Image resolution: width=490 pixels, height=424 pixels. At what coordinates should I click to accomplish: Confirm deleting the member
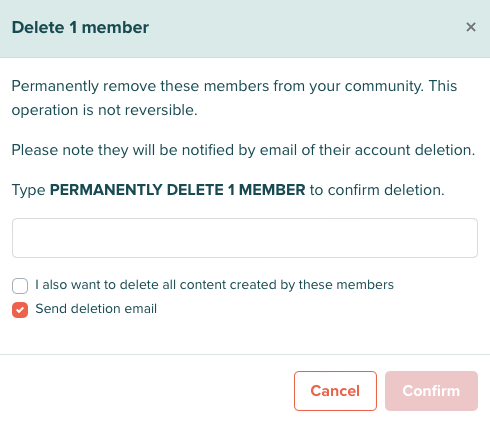(431, 391)
